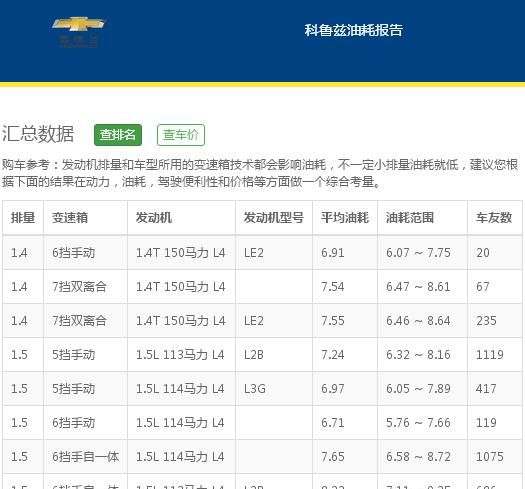Click the L2B engine model in 7.24 row
This screenshot has height=489, width=525.
254,355
